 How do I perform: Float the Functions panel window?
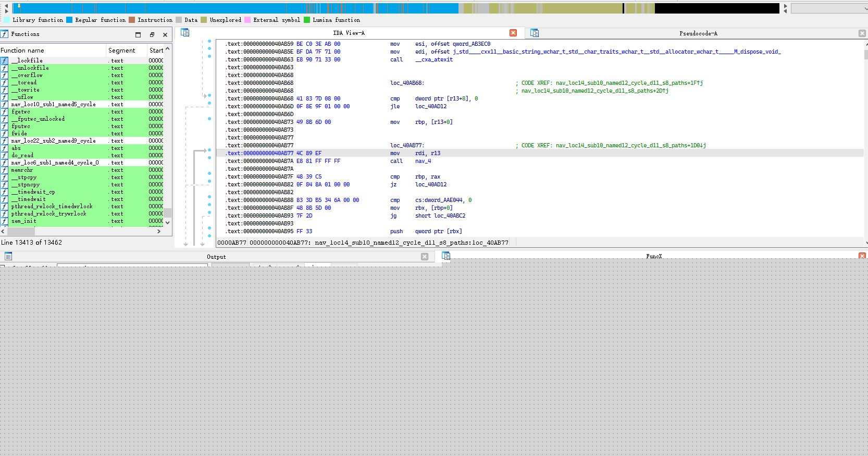click(152, 34)
